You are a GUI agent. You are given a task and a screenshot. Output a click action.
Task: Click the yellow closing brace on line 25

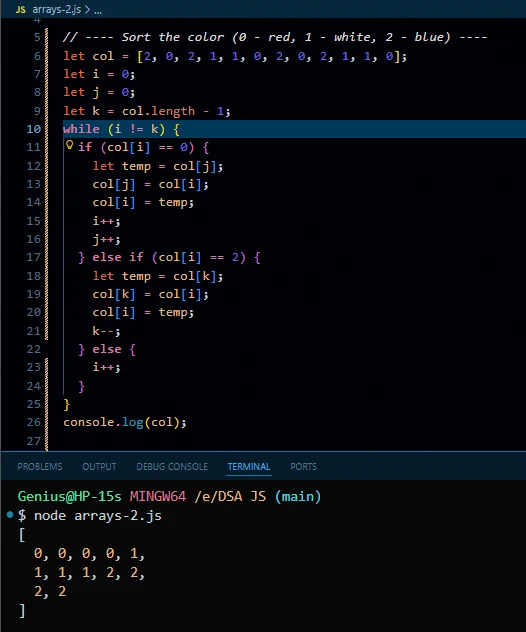(67, 404)
